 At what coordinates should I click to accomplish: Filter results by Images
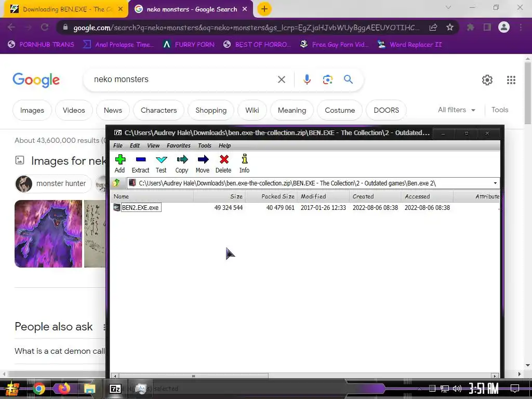tap(32, 110)
